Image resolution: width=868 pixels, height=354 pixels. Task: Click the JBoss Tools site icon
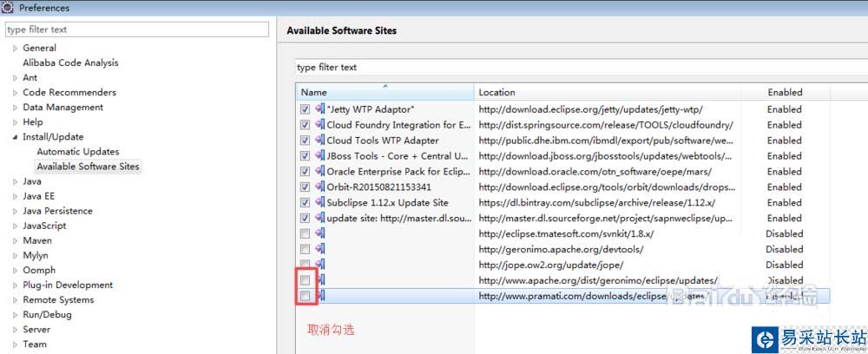point(319,156)
